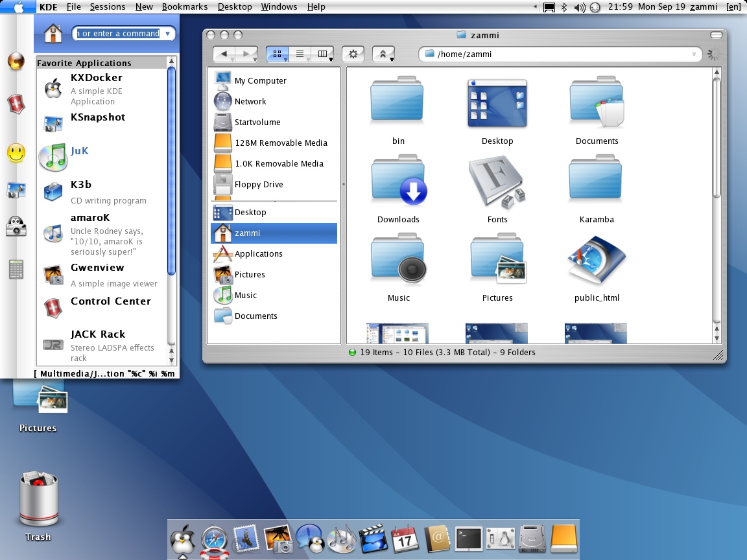Viewport: 747px width, 560px height.
Task: Switch file manager to icon view
Action: tap(278, 54)
